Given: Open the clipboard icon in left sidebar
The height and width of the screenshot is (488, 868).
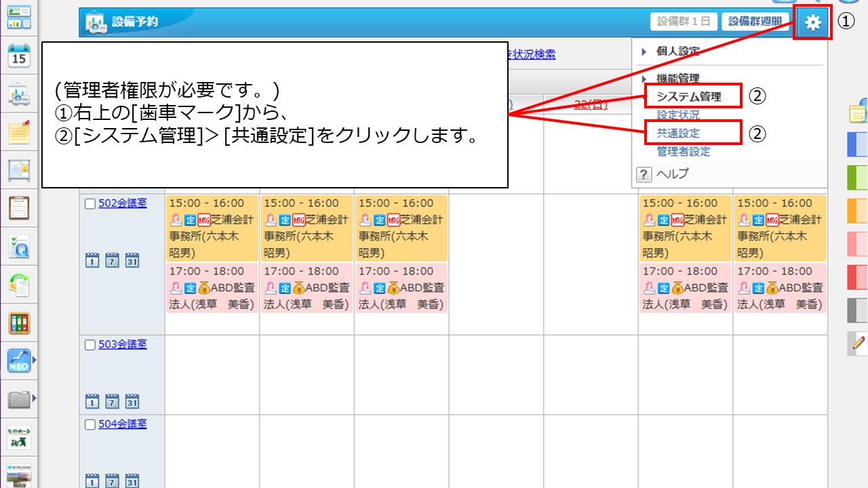Looking at the screenshot, I should (x=20, y=208).
